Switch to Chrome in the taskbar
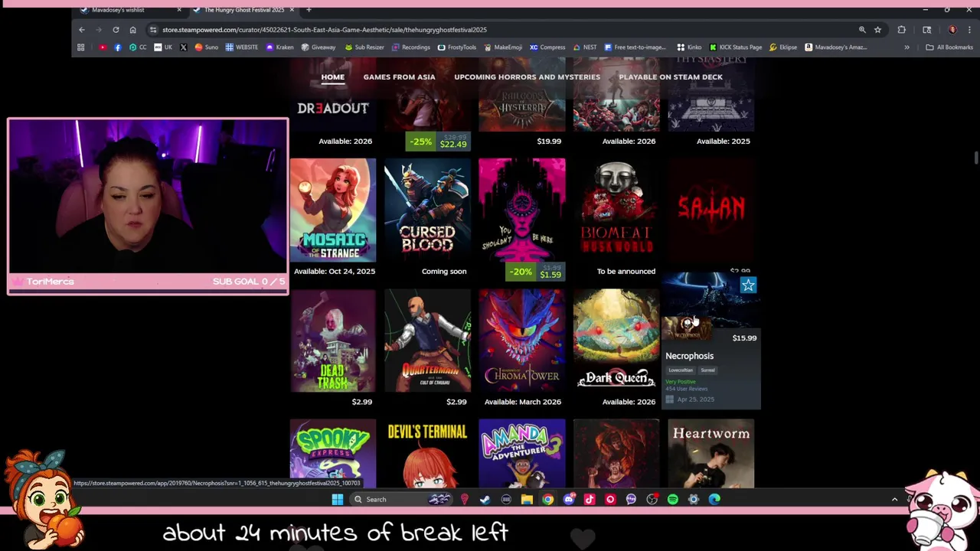 547,499
